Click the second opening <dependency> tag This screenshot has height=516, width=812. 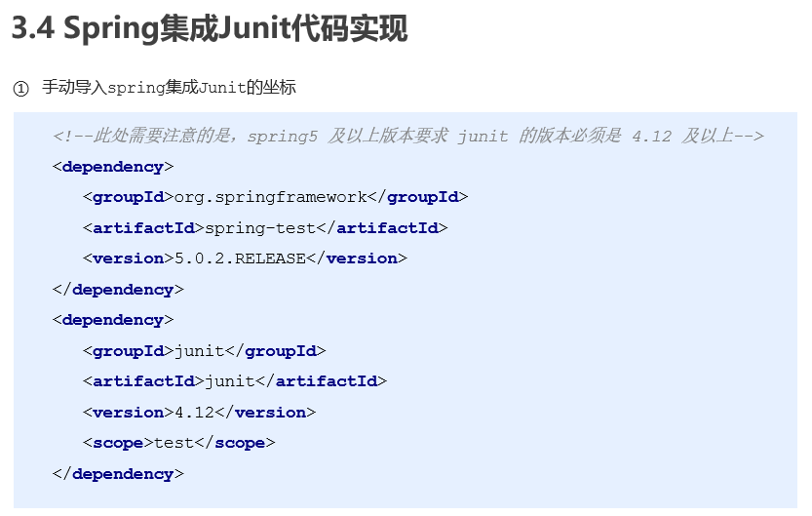click(x=113, y=320)
